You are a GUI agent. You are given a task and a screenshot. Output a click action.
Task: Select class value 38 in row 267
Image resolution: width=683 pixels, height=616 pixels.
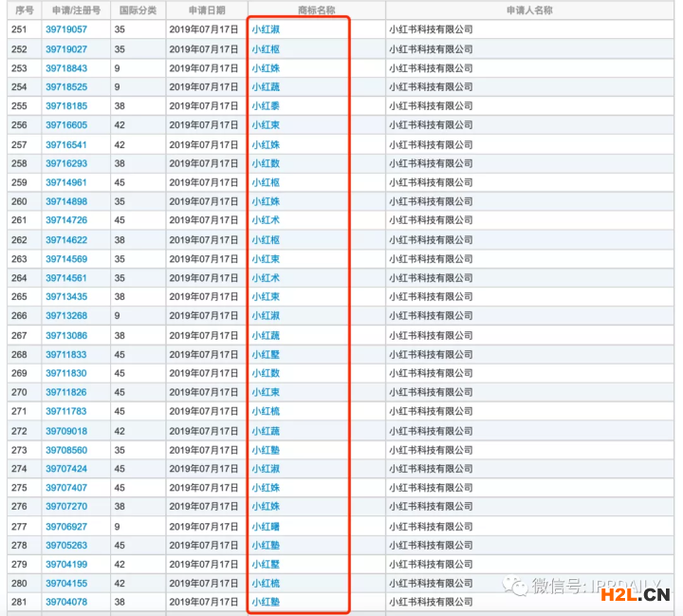[x=120, y=336]
